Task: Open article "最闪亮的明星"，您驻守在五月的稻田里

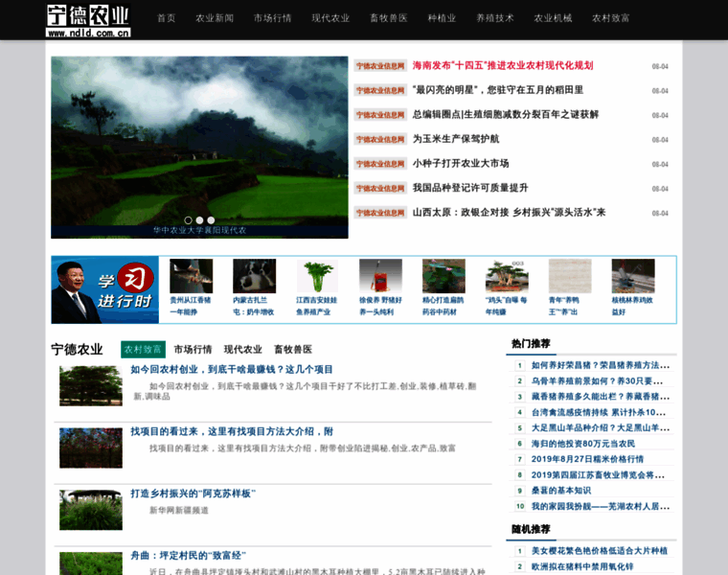Action: pyautogui.click(x=498, y=90)
